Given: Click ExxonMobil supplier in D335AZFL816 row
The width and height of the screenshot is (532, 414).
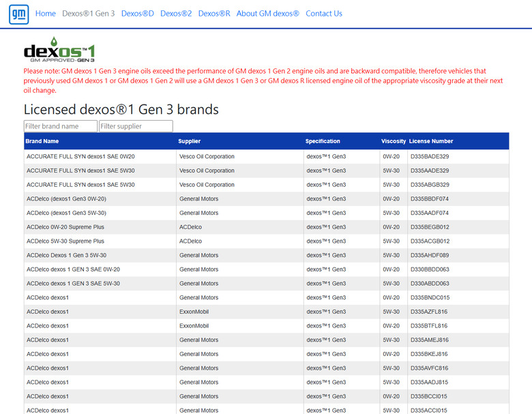Looking at the screenshot, I should point(194,312).
